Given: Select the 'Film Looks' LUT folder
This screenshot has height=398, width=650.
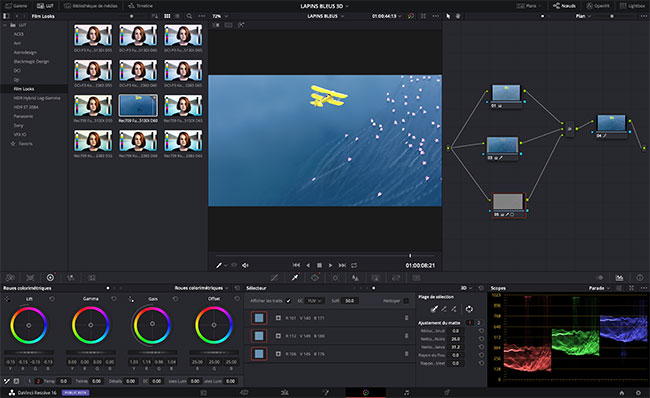Looking at the screenshot, I should point(24,89).
